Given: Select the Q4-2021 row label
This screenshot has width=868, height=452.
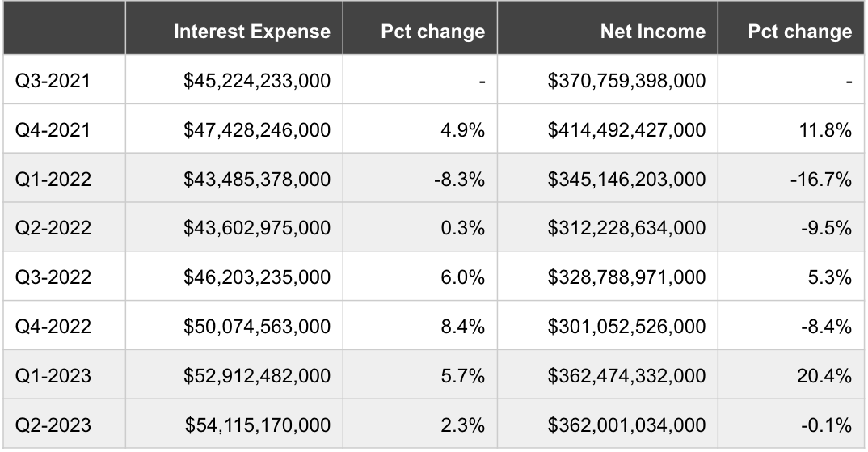Looking at the screenshot, I should click(53, 129).
